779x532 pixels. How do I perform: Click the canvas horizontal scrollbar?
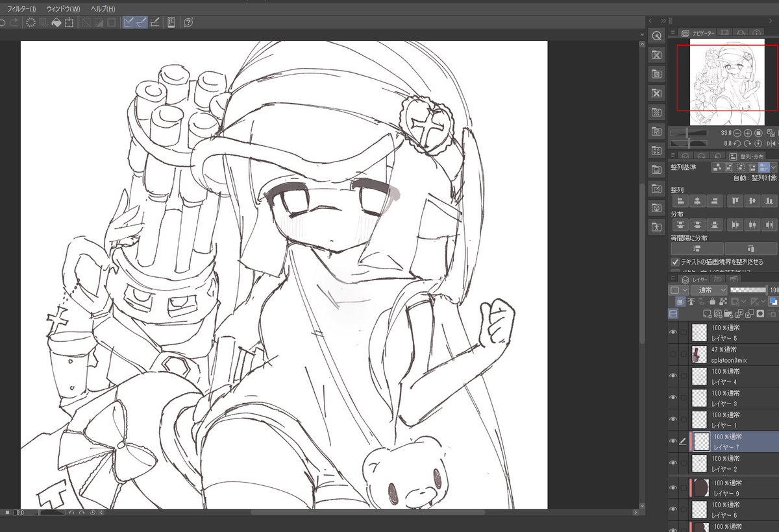(367, 513)
